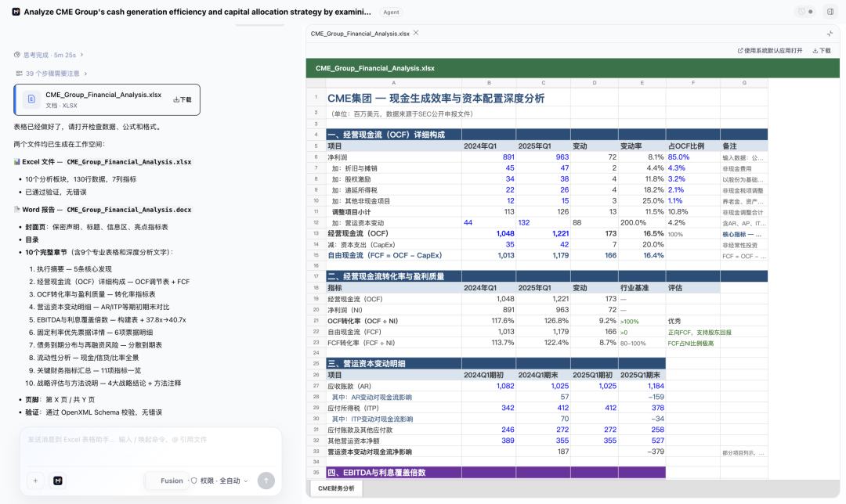Click the '行业基准' column header cell
Image resolution: width=846 pixels, height=504 pixels.
pyautogui.click(x=642, y=288)
